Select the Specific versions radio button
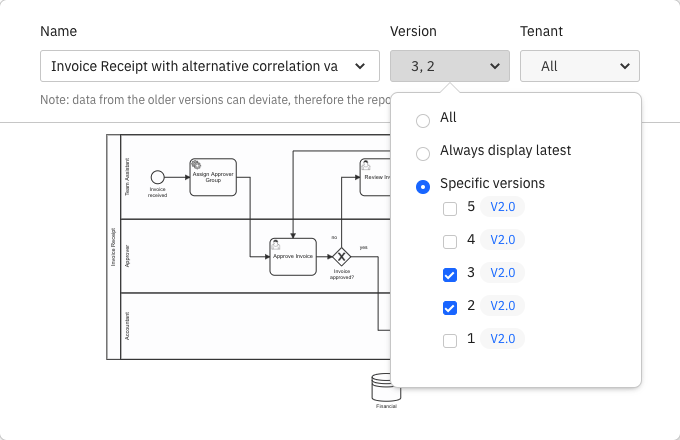 coord(423,185)
